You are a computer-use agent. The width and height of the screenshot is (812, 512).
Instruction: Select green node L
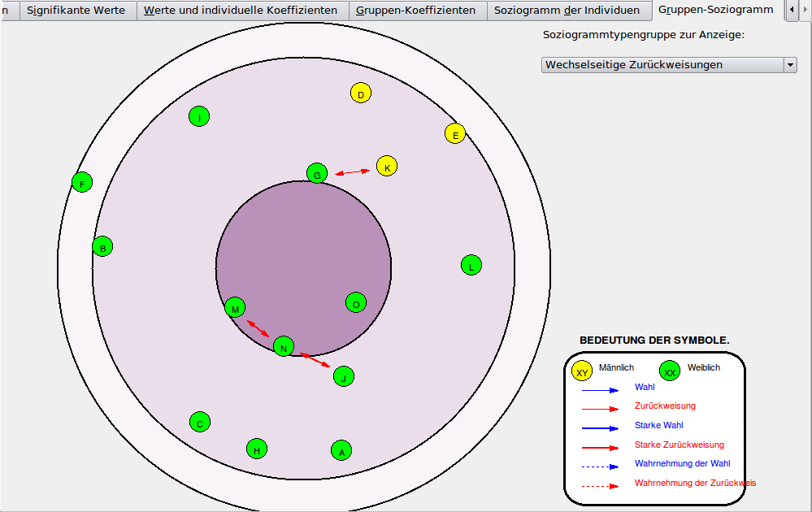click(471, 265)
